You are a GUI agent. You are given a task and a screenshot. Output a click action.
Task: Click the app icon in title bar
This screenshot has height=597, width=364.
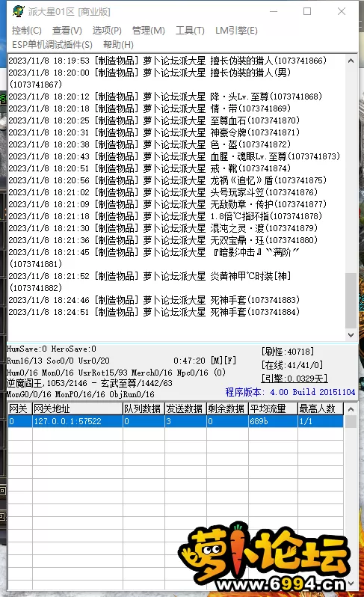(x=18, y=11)
